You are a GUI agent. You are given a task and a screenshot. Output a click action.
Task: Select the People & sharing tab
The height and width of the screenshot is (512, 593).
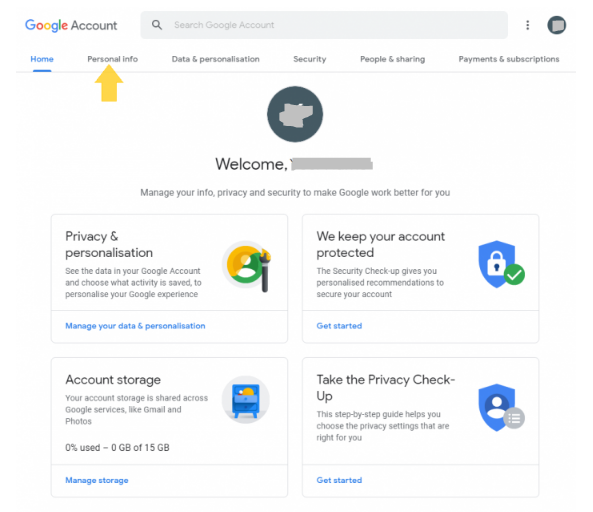point(393,59)
